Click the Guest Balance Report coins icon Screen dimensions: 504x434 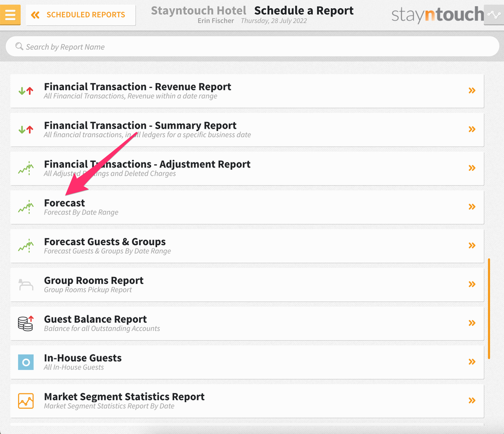[x=26, y=323]
